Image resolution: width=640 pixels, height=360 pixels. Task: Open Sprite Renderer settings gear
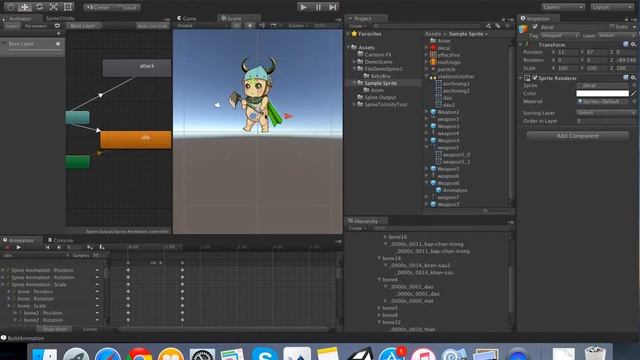tap(633, 77)
